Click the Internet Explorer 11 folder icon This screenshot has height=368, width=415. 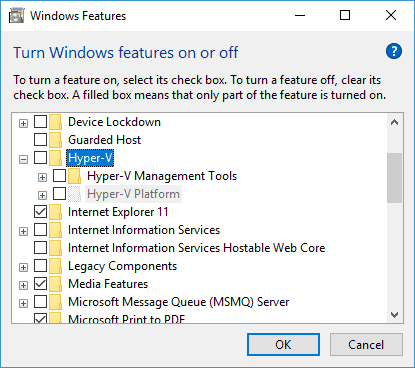[x=55, y=212]
